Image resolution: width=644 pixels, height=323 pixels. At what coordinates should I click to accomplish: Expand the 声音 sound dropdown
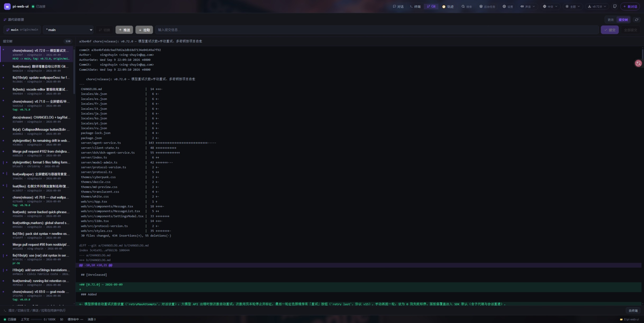click(x=528, y=7)
